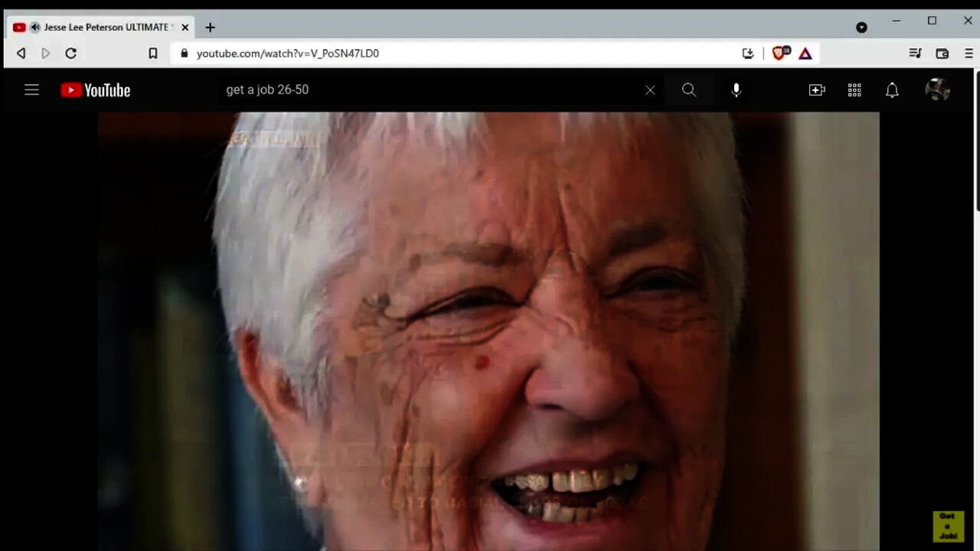This screenshot has width=980, height=551.
Task: Open the playlist/media control toolbar icon
Action: pos(915,53)
